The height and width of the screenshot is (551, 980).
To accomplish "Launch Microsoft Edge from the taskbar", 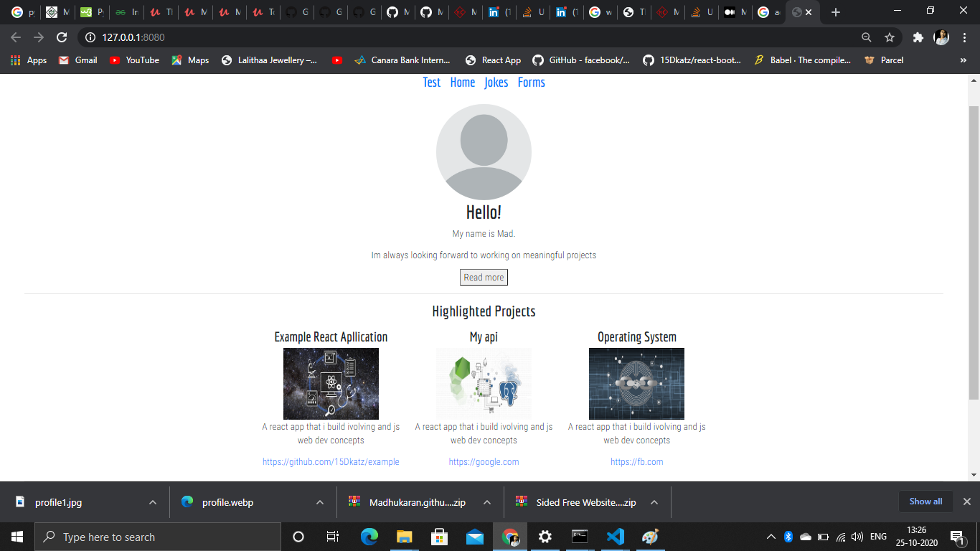I will click(x=369, y=537).
